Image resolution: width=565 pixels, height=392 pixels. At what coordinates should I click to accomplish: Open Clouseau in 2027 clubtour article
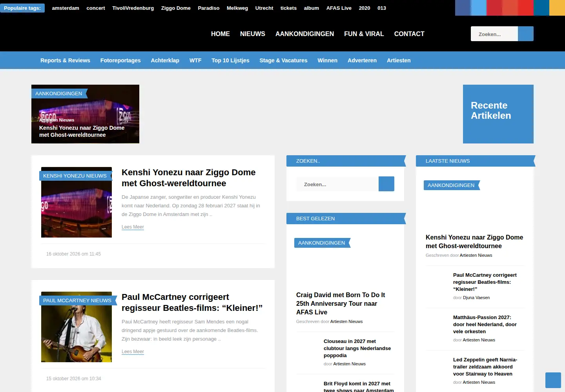click(x=357, y=348)
